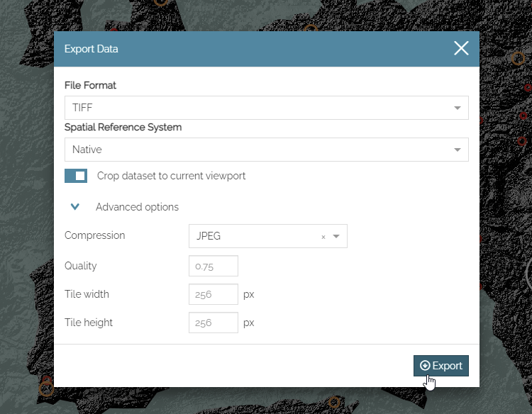Clear the JPEG compression selection

(x=323, y=237)
